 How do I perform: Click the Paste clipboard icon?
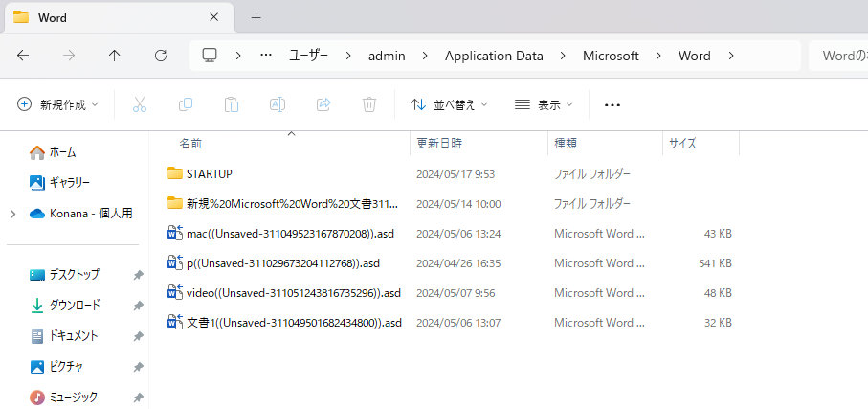click(x=232, y=104)
